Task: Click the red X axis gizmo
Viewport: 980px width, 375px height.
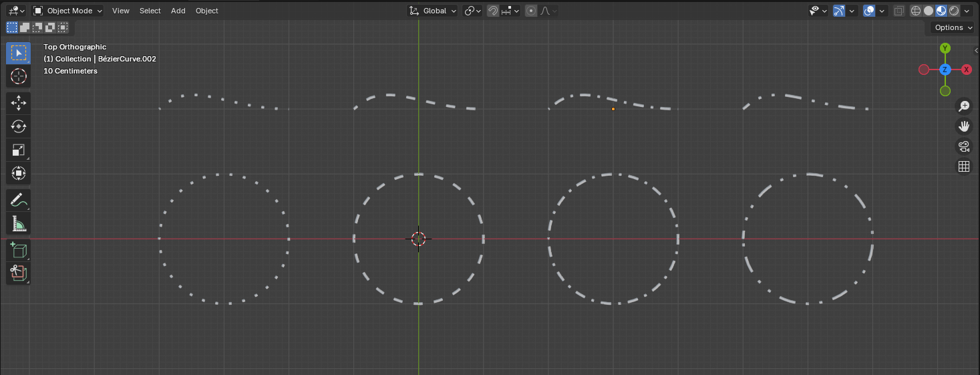Action: point(967,70)
